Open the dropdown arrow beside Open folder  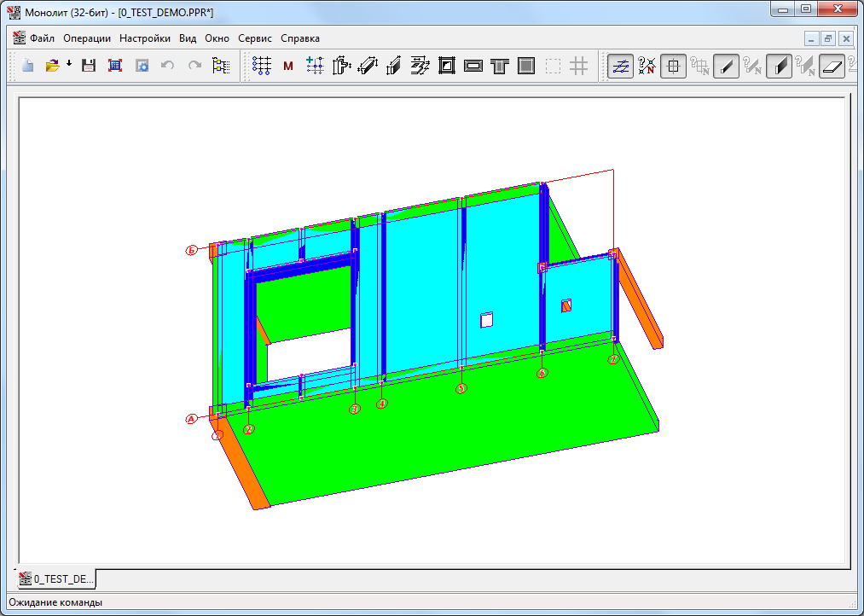69,65
